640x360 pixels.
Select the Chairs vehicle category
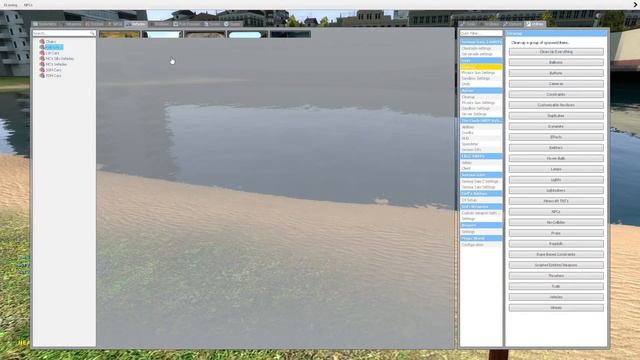tap(51, 42)
